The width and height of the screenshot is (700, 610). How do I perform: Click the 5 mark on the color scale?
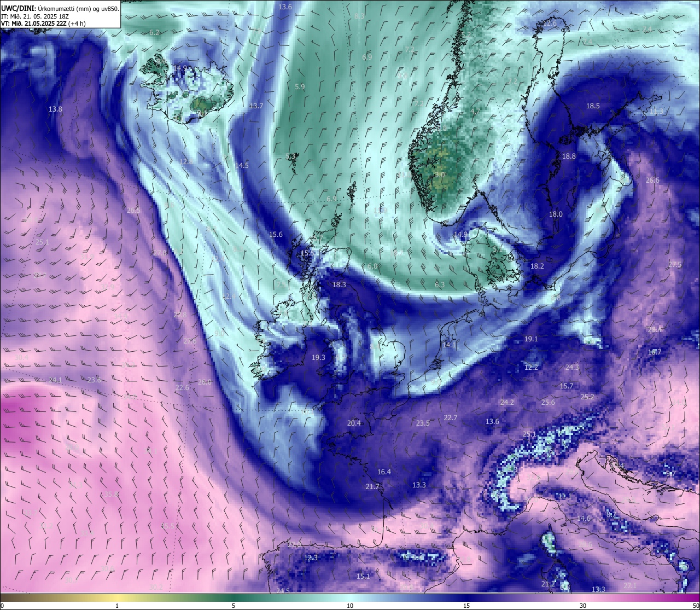(x=234, y=606)
